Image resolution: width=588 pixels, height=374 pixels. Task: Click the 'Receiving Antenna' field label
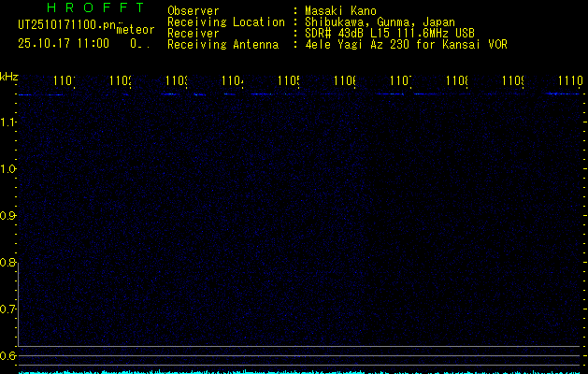click(222, 44)
